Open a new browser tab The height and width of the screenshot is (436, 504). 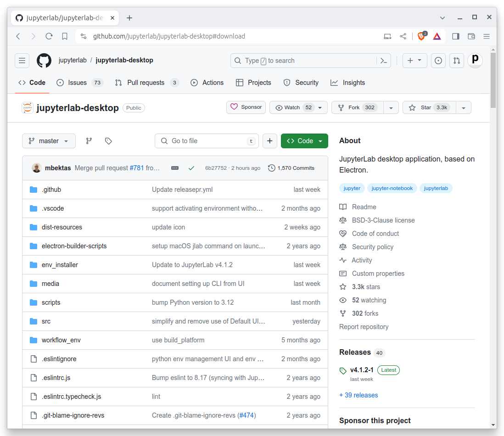[129, 18]
